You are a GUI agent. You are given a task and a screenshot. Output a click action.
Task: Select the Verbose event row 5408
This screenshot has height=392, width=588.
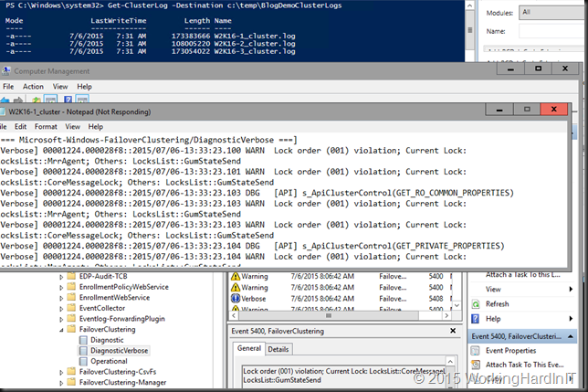pyautogui.click(x=341, y=299)
